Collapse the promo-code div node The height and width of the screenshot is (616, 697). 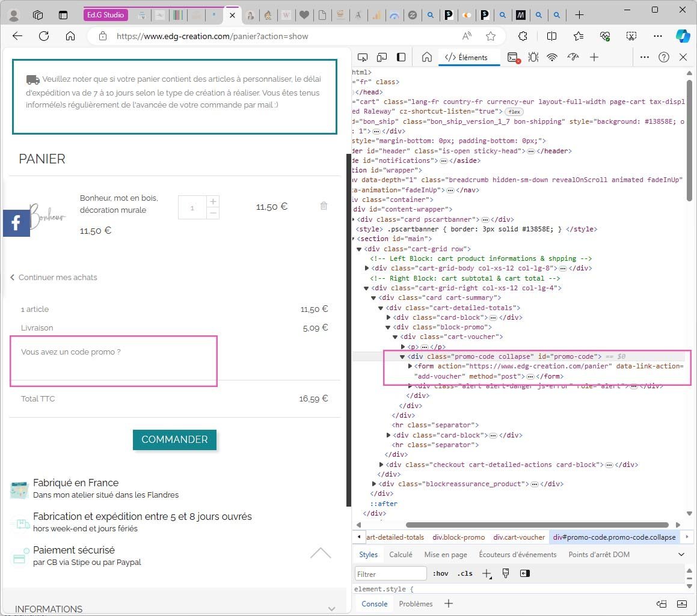[x=402, y=356]
